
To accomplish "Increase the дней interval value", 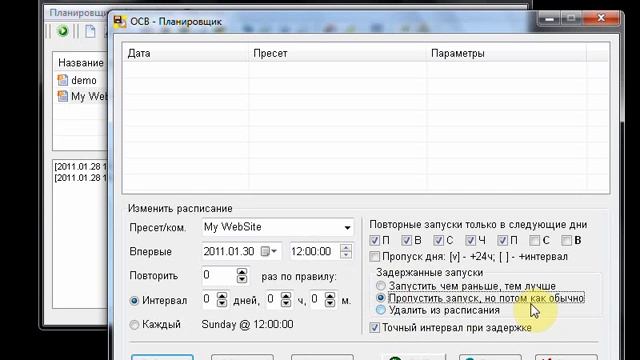I will point(222,296).
